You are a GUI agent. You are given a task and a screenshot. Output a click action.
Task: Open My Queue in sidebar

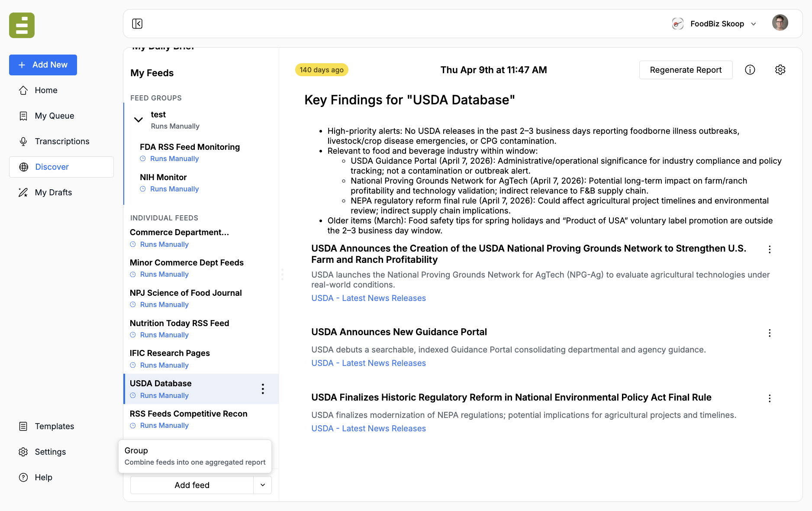click(46, 116)
